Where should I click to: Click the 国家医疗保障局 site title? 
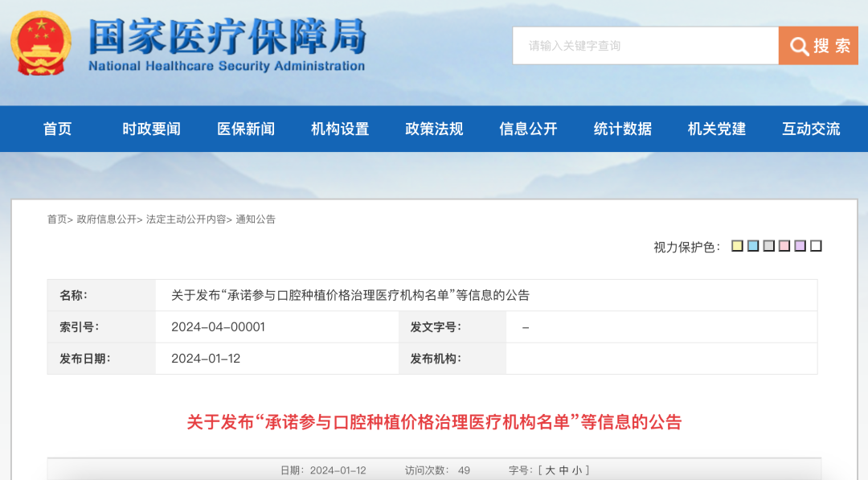[227, 36]
